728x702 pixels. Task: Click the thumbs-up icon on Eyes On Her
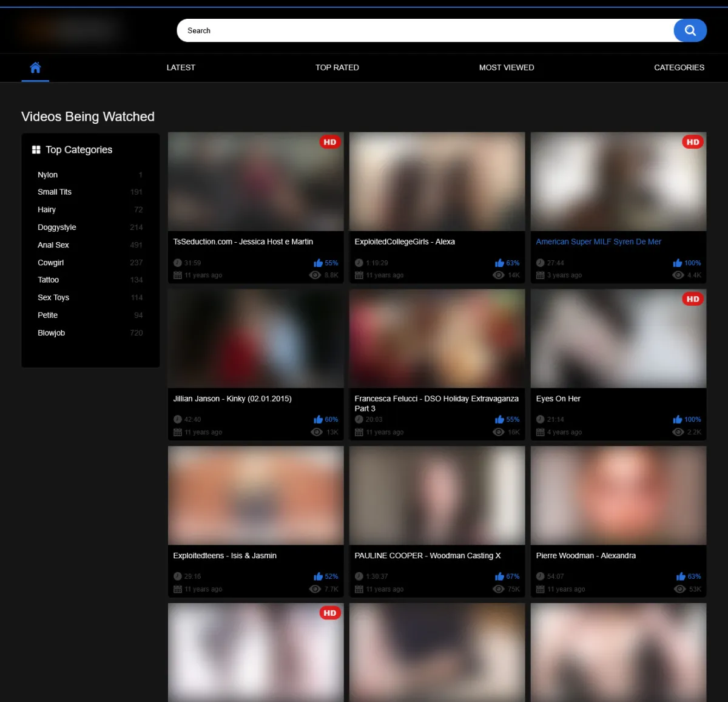coord(677,419)
